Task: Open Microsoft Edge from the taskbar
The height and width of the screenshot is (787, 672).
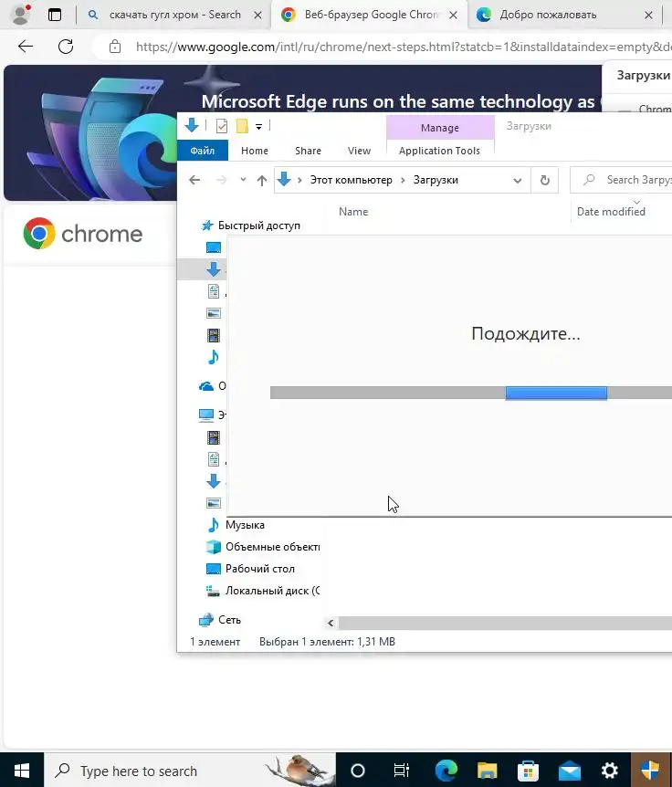Action: click(446, 770)
